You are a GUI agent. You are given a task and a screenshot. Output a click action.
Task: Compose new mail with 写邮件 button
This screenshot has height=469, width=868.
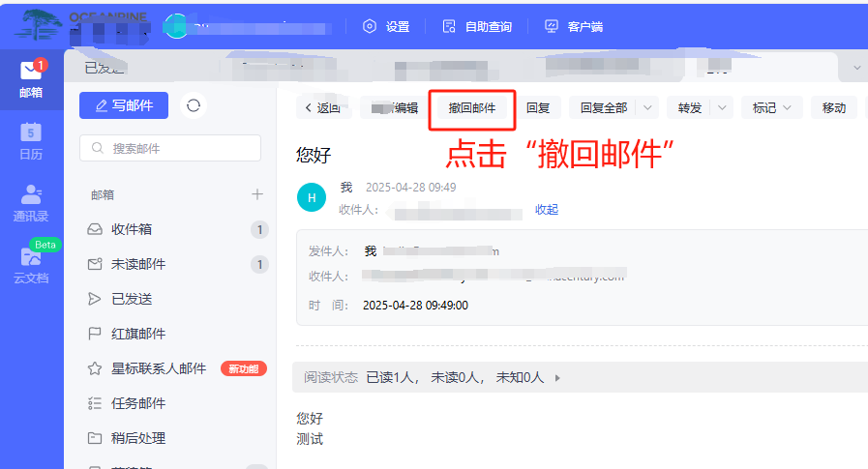(124, 105)
